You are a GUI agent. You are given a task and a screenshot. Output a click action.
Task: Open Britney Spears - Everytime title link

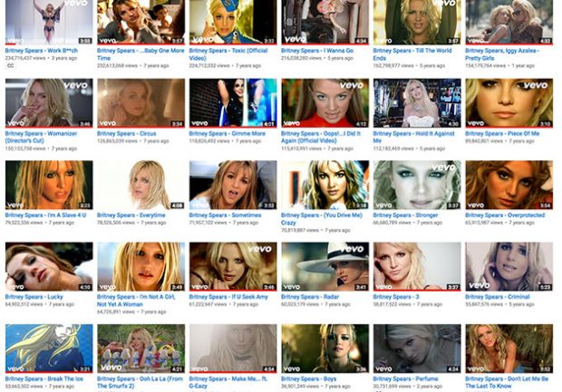point(131,215)
